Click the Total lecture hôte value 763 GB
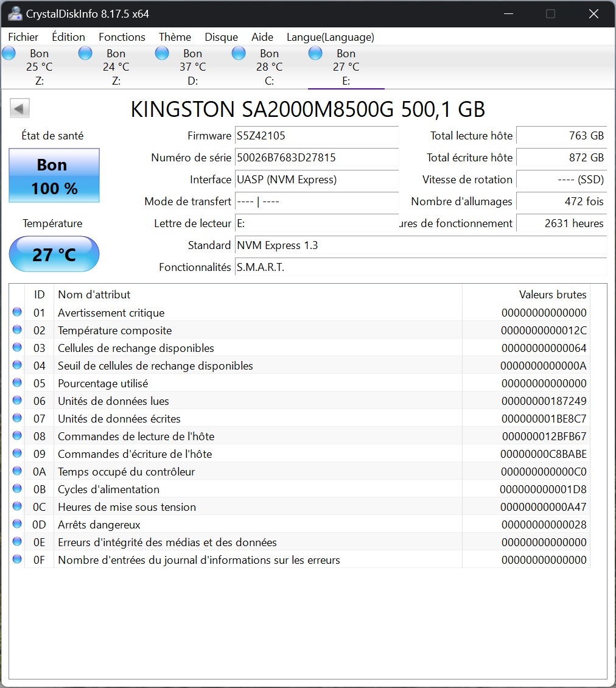Screen dimensions: 616x688 562,136
